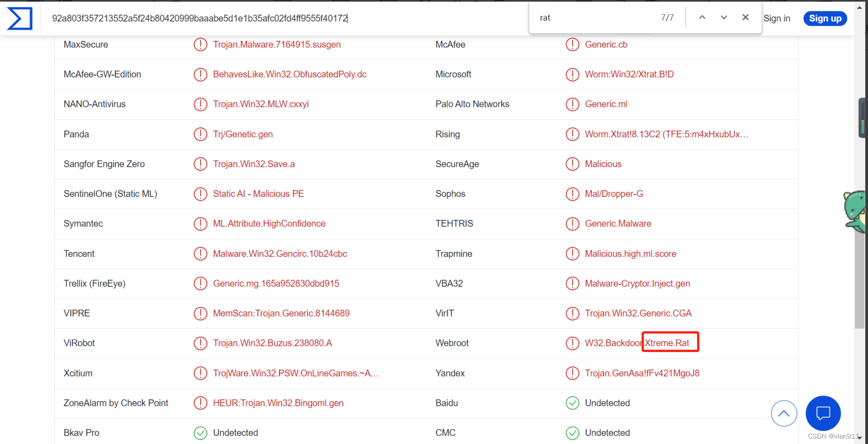Select VBA32 result Malware-Cryptor.Inject.gen
868x444 pixels.
(637, 283)
